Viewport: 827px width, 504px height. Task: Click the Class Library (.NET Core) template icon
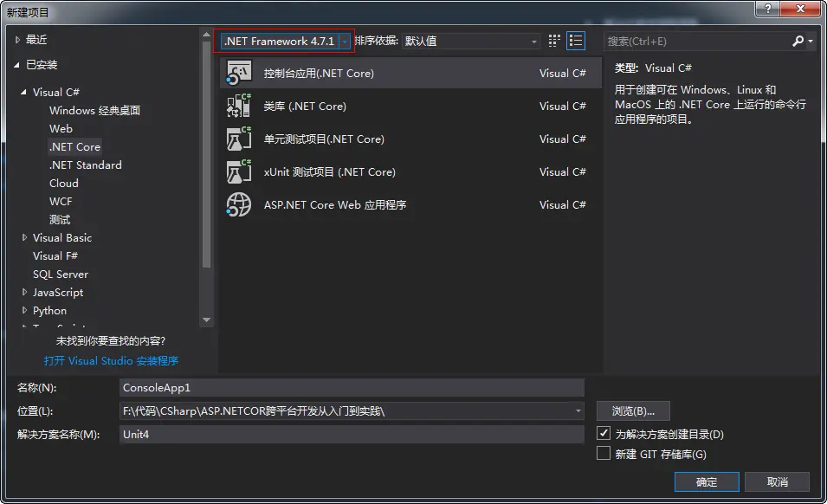pyautogui.click(x=239, y=106)
